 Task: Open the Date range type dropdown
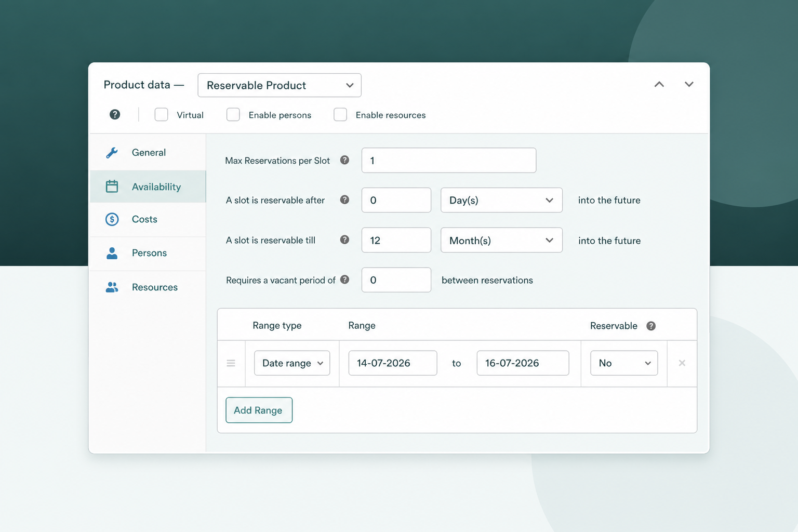pyautogui.click(x=292, y=363)
